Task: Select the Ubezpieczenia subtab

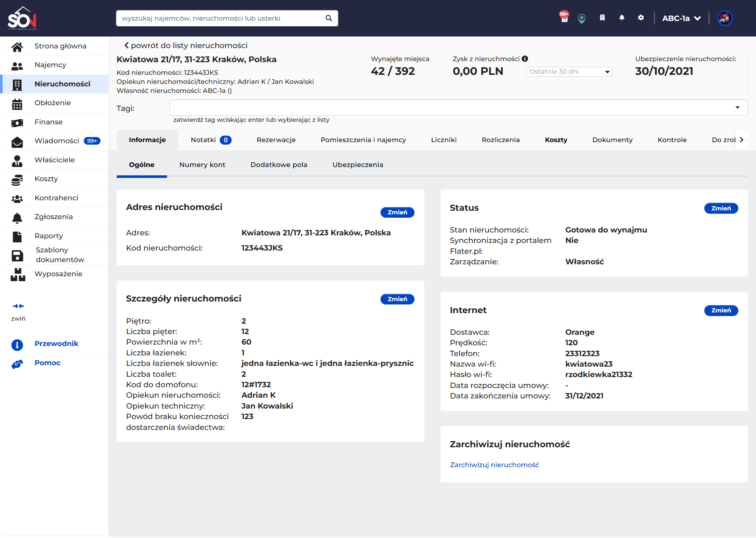Action: (358, 165)
